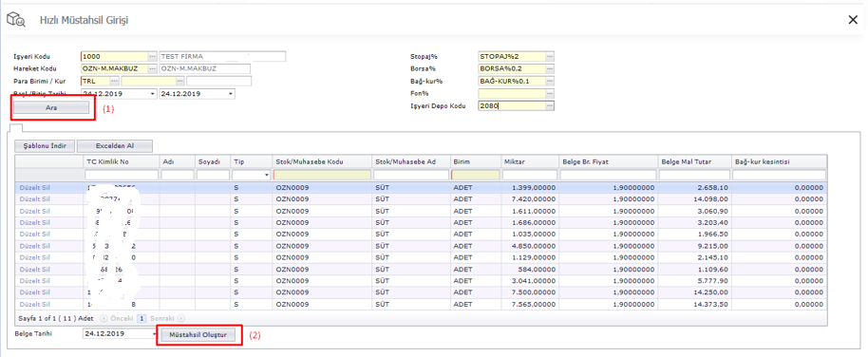Expand the start date dropdown
This screenshot has height=357, width=868.
pyautogui.click(x=153, y=94)
